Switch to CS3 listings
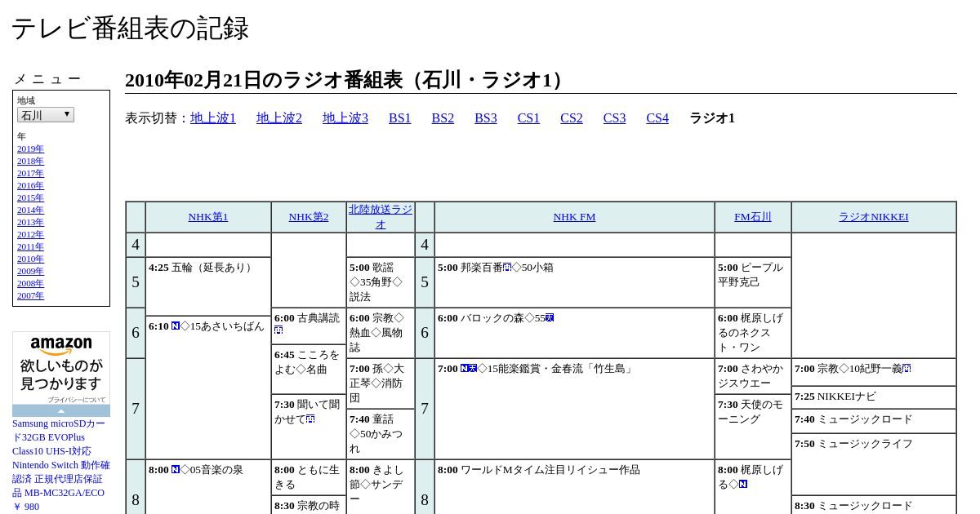980x514 pixels. (x=614, y=118)
